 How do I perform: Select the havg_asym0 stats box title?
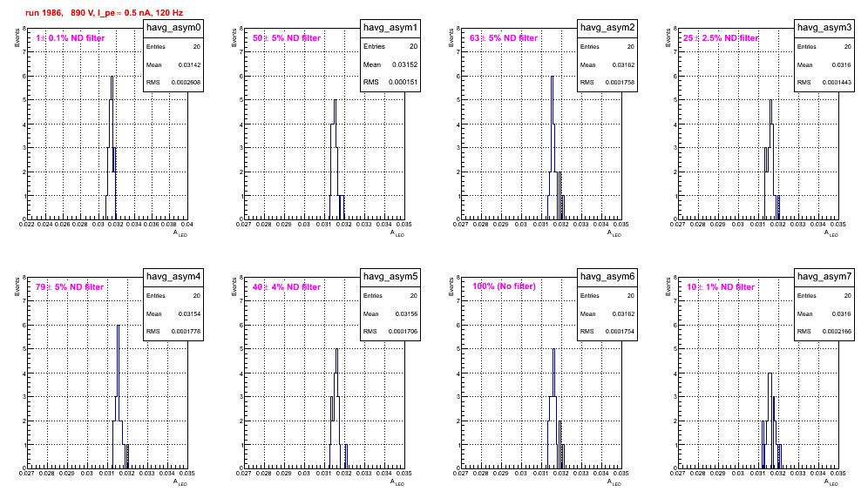click(x=173, y=28)
